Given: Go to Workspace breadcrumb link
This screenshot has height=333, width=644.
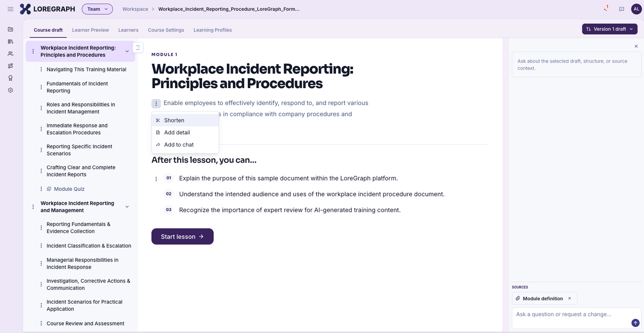Looking at the screenshot, I should 135,9.
